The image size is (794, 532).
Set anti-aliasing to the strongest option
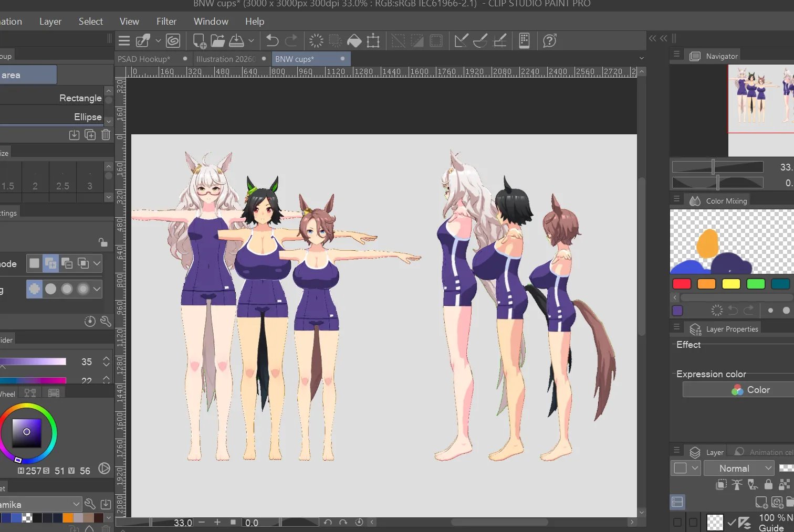(x=83, y=289)
